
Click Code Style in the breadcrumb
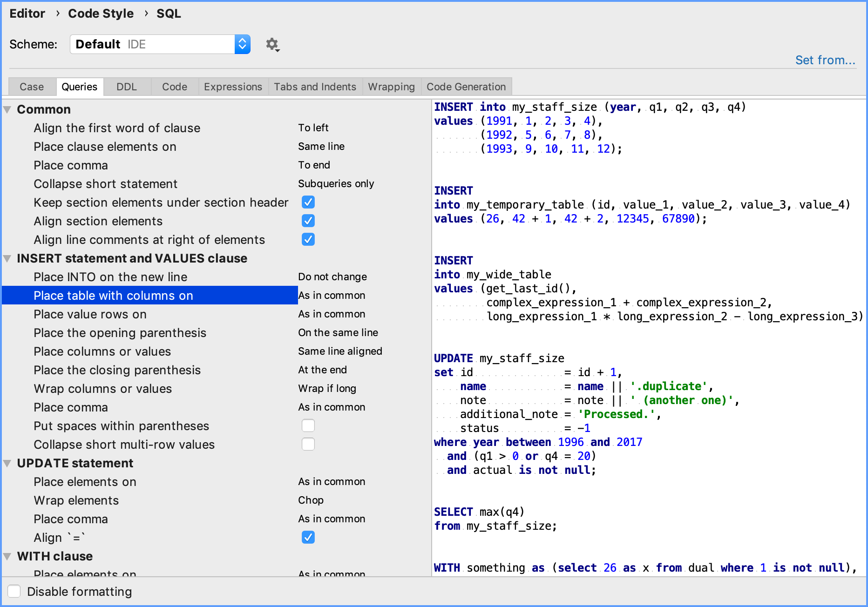101,13
